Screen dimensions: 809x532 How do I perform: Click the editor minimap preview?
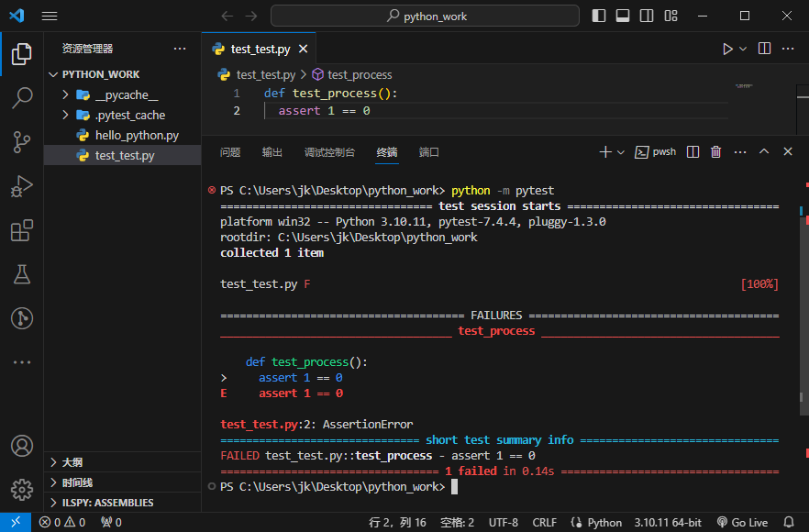click(744, 86)
